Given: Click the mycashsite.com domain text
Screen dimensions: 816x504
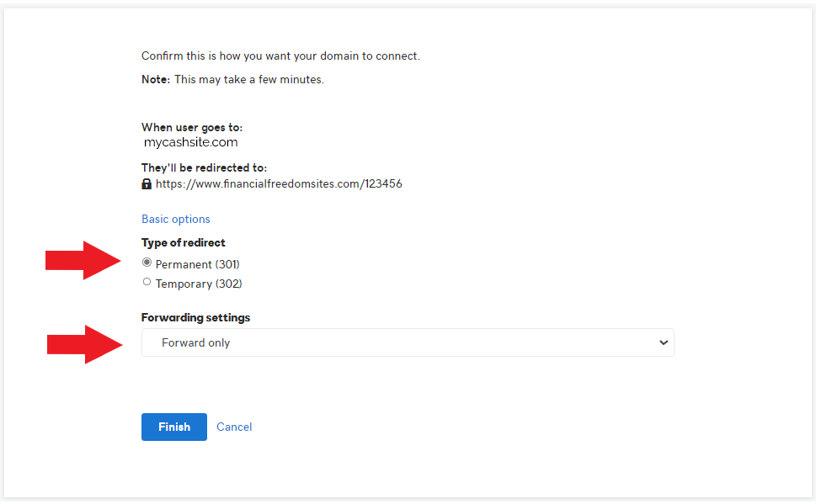Looking at the screenshot, I should point(192,142).
